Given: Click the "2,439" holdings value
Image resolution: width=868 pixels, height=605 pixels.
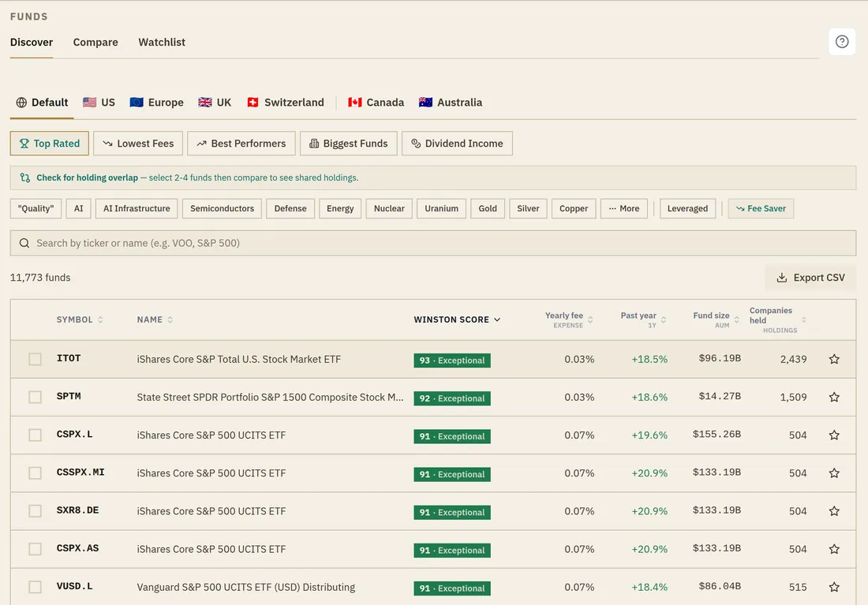Looking at the screenshot, I should tap(793, 359).
